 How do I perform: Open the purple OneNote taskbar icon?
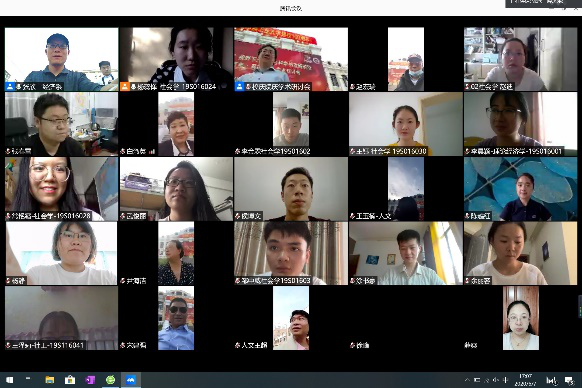[90, 380]
